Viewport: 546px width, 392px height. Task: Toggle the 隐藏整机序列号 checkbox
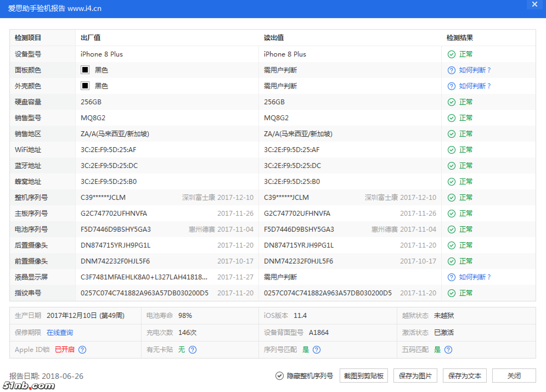(279, 376)
